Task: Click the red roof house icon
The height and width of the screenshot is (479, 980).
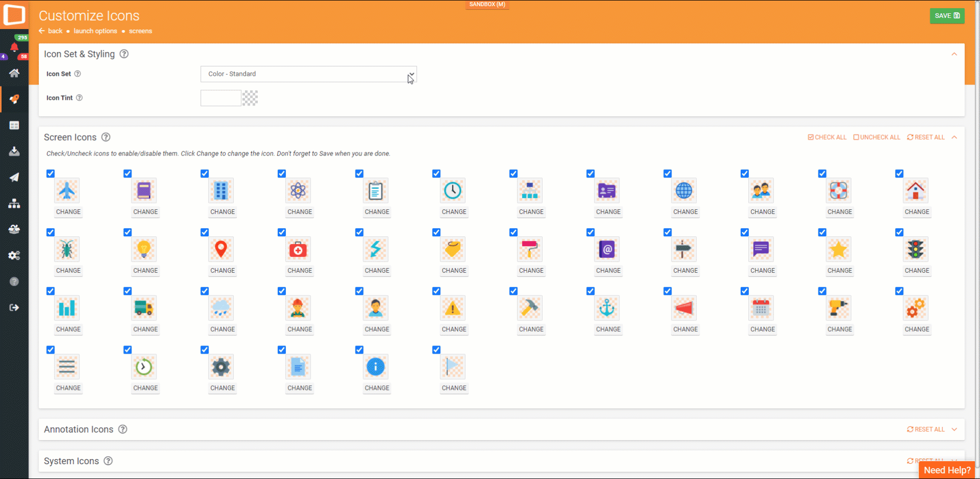Action: [x=916, y=191]
